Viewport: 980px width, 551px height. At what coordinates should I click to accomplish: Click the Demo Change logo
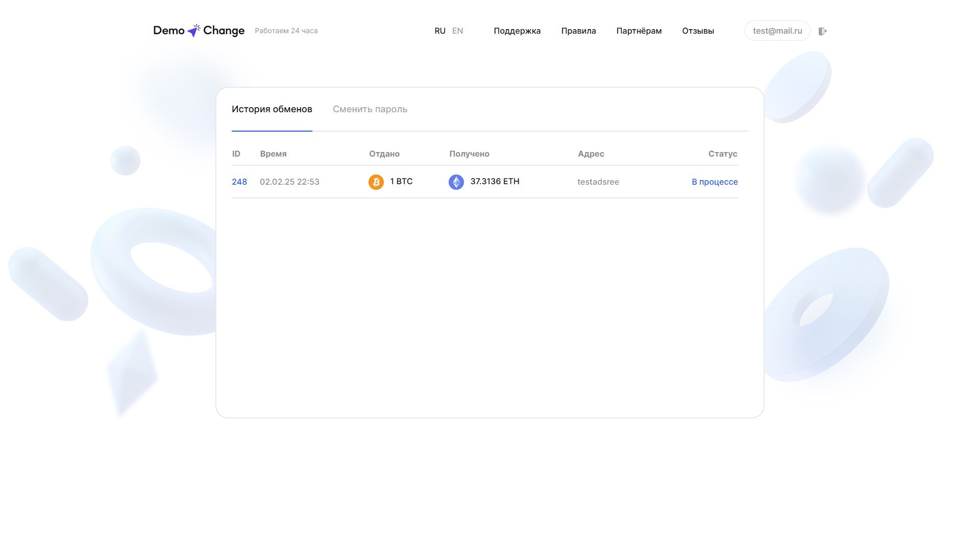click(199, 31)
